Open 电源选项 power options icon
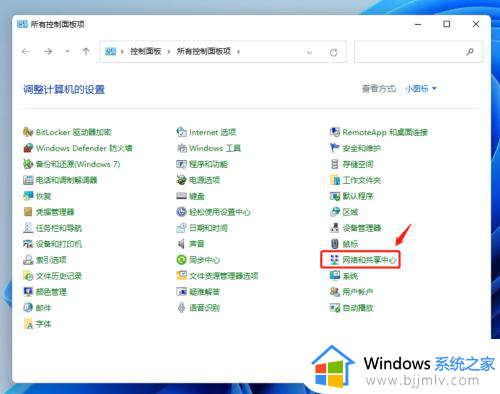This screenshot has width=500, height=394. [x=182, y=180]
